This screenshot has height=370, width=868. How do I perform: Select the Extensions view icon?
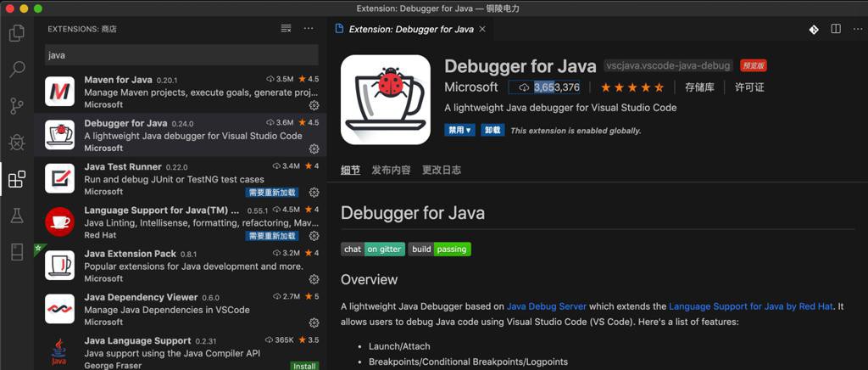pyautogui.click(x=17, y=179)
